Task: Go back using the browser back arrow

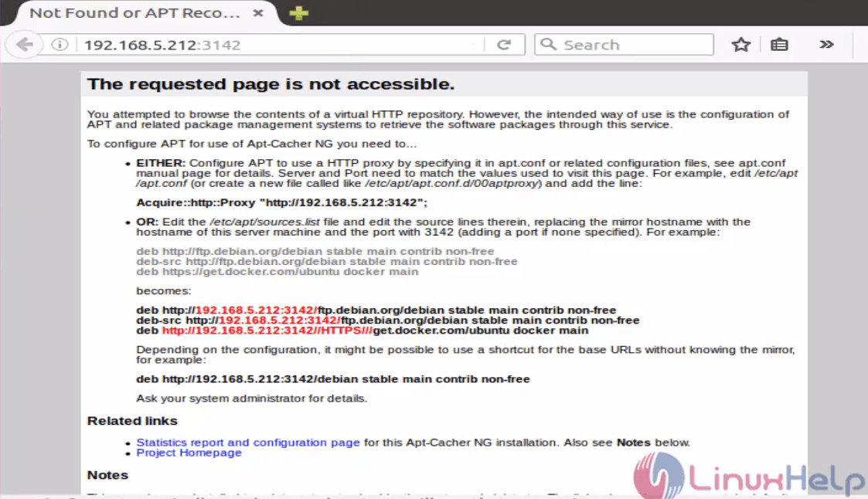Action: pyautogui.click(x=25, y=44)
